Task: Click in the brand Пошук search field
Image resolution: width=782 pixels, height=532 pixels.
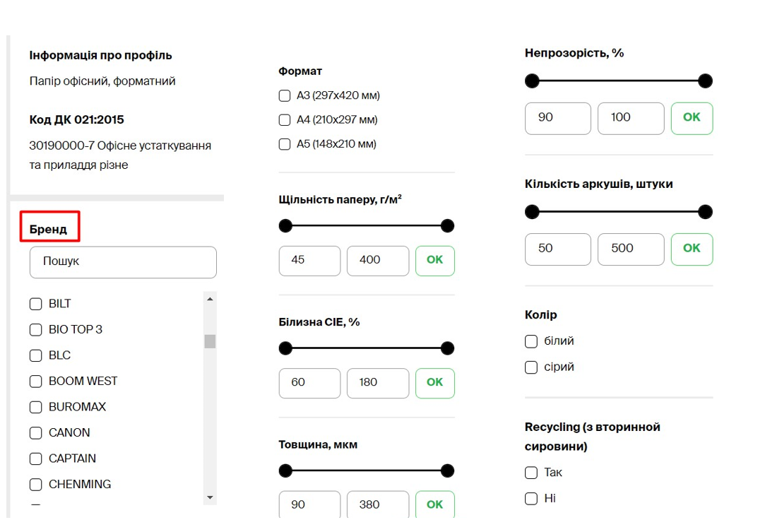Action: [x=123, y=262]
